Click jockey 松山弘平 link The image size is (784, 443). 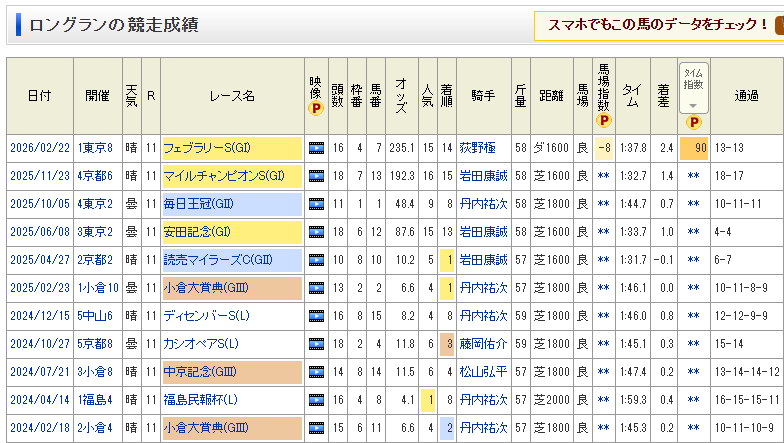[x=483, y=372]
